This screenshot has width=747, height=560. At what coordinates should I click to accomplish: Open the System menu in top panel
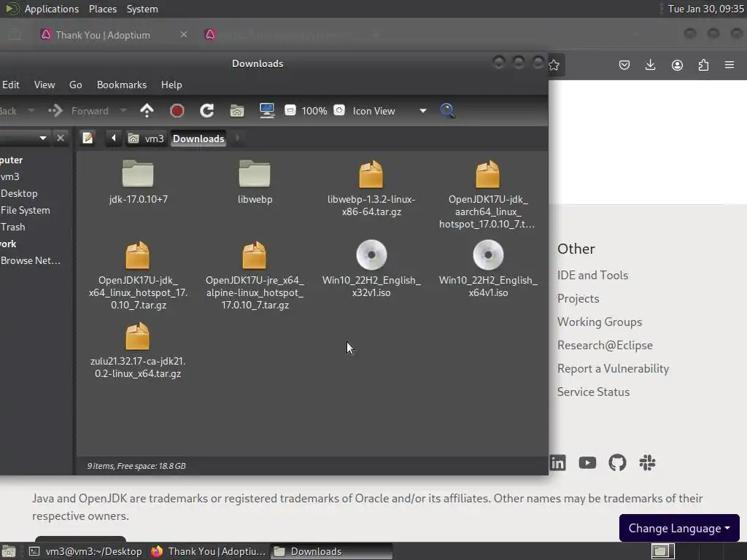point(142,9)
